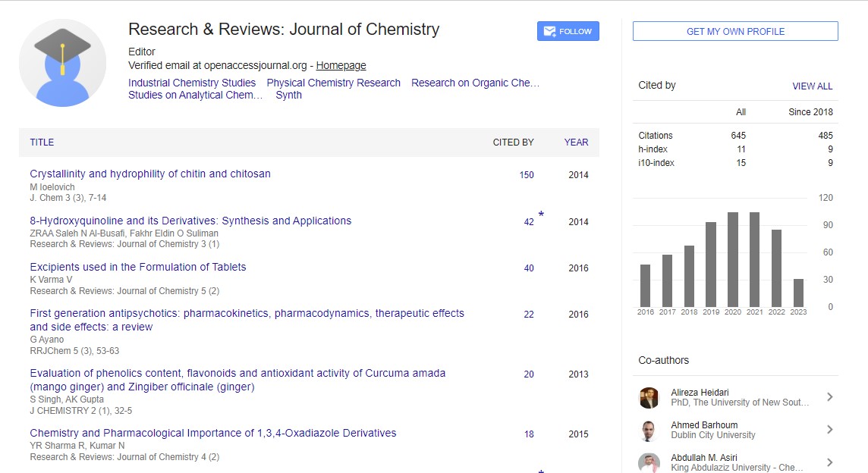Screen dimensions: 868x473
Task: Expand Alireza Heidari co-author chevron
Action: coord(829,397)
